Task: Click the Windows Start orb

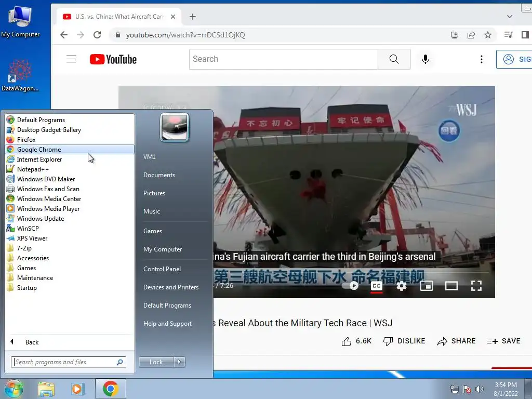Action: [x=14, y=389]
